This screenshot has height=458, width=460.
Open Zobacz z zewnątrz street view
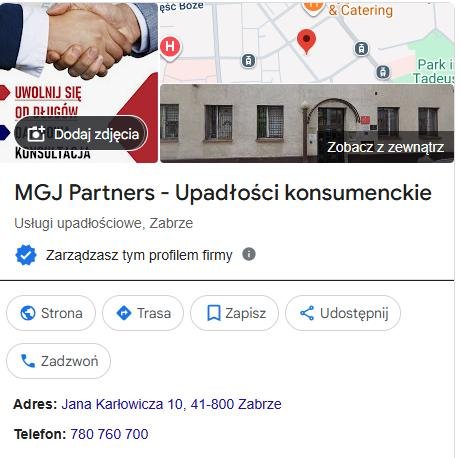point(385,147)
